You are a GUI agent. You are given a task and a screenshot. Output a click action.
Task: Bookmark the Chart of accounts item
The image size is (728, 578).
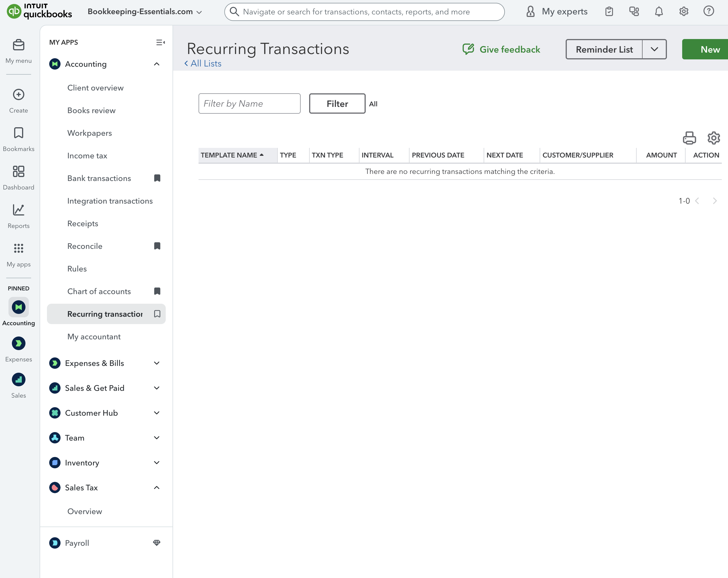point(157,291)
